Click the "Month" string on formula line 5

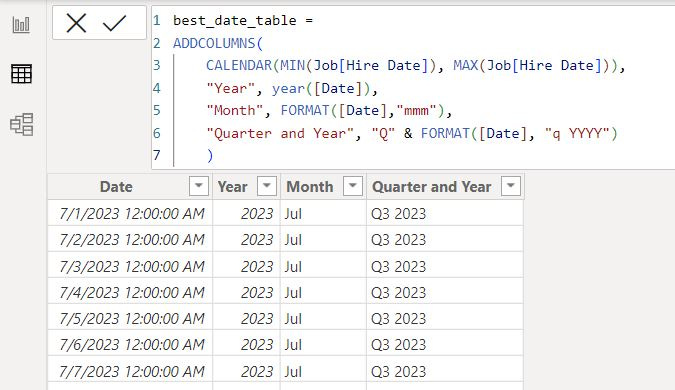(235, 111)
